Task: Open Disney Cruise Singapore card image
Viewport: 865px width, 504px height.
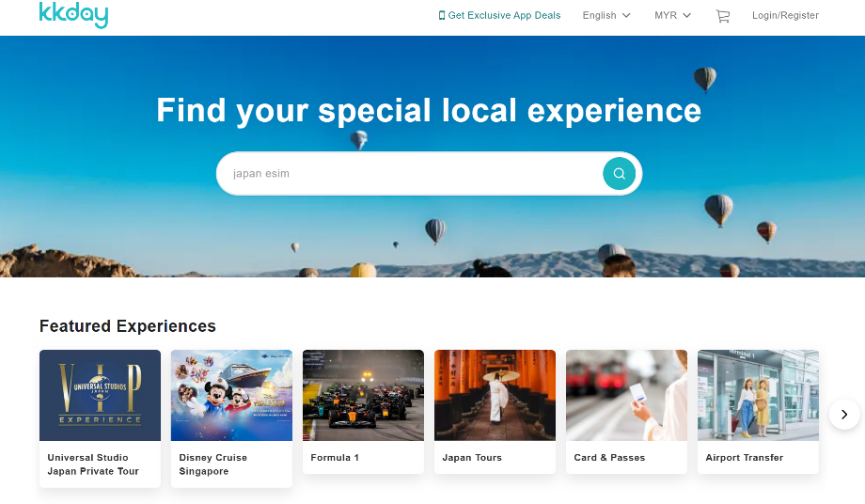Action: (x=231, y=395)
